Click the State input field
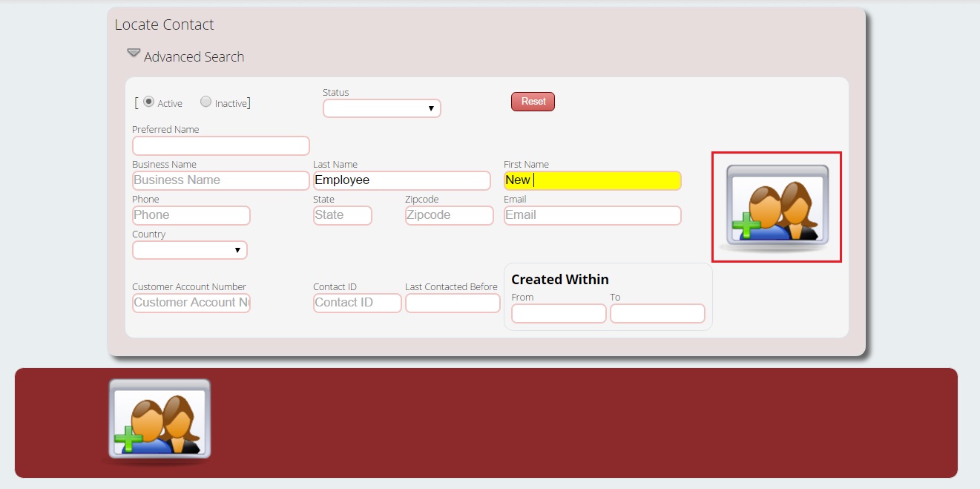Viewport: 980px width, 489px height. click(x=342, y=215)
